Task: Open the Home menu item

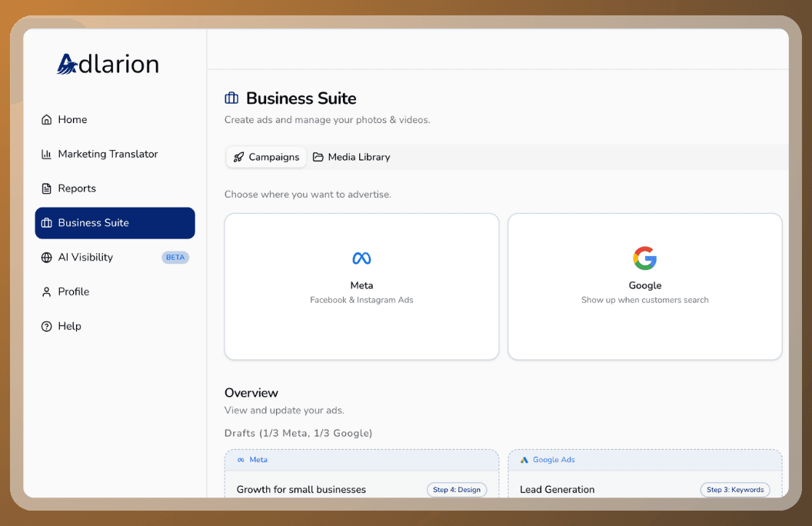Action: point(115,120)
